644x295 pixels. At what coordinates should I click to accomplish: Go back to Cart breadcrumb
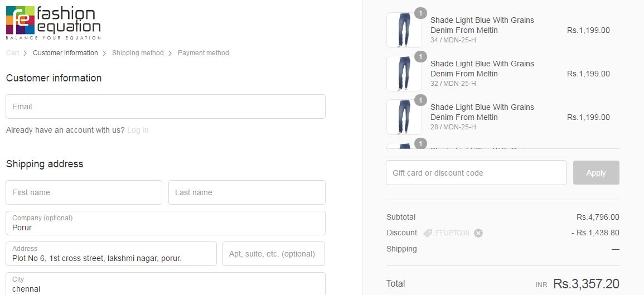click(12, 53)
